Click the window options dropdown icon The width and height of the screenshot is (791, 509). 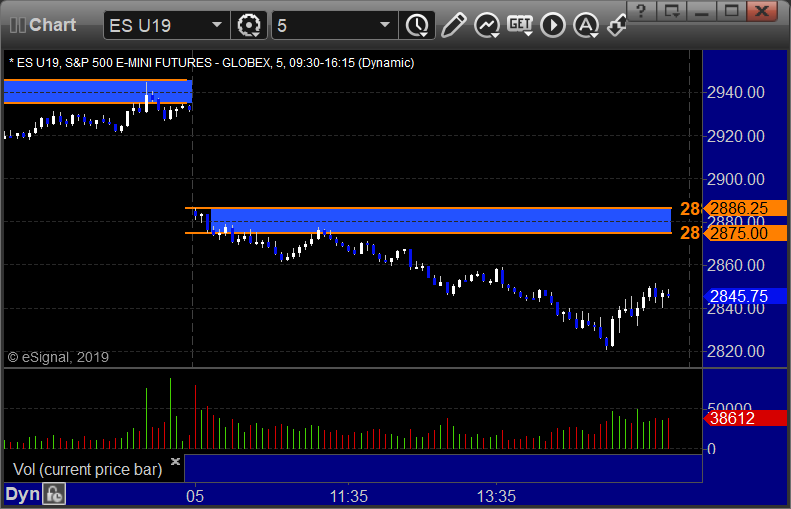[x=671, y=11]
